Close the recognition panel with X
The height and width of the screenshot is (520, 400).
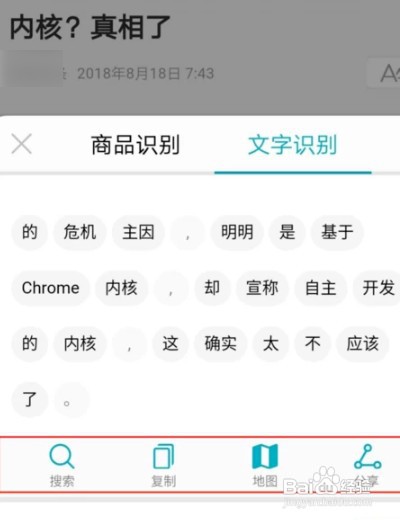(x=22, y=144)
